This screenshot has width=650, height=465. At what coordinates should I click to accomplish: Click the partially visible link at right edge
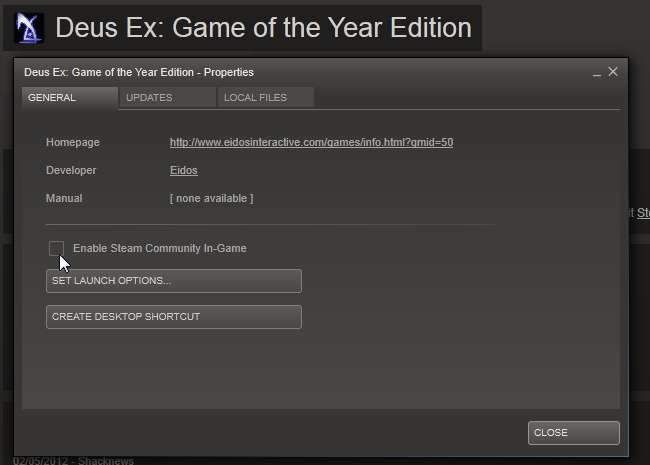(x=643, y=213)
